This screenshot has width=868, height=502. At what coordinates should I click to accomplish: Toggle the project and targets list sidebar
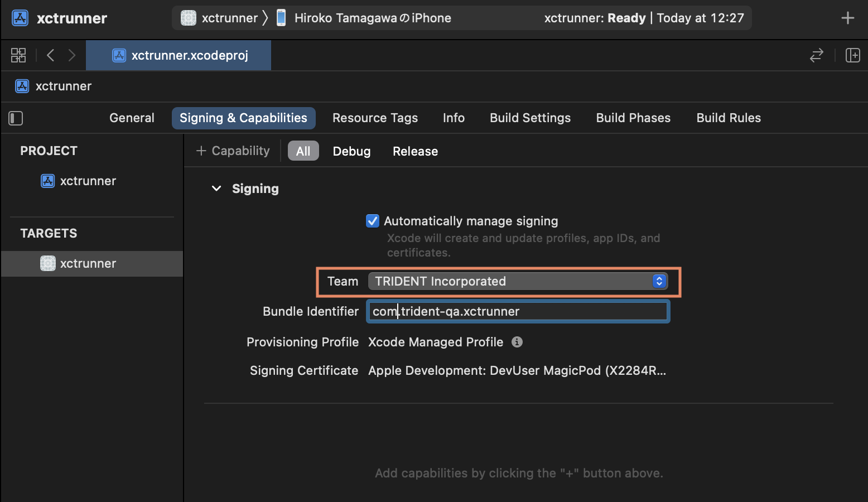pos(16,118)
